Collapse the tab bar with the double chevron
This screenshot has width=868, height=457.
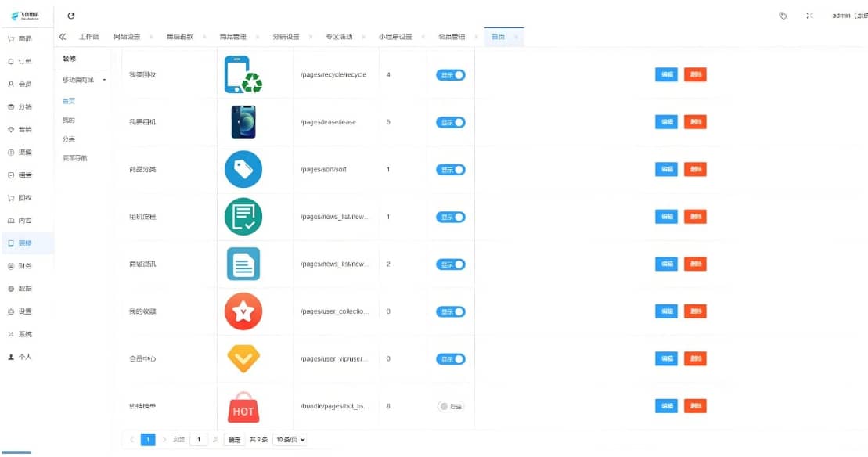61,35
